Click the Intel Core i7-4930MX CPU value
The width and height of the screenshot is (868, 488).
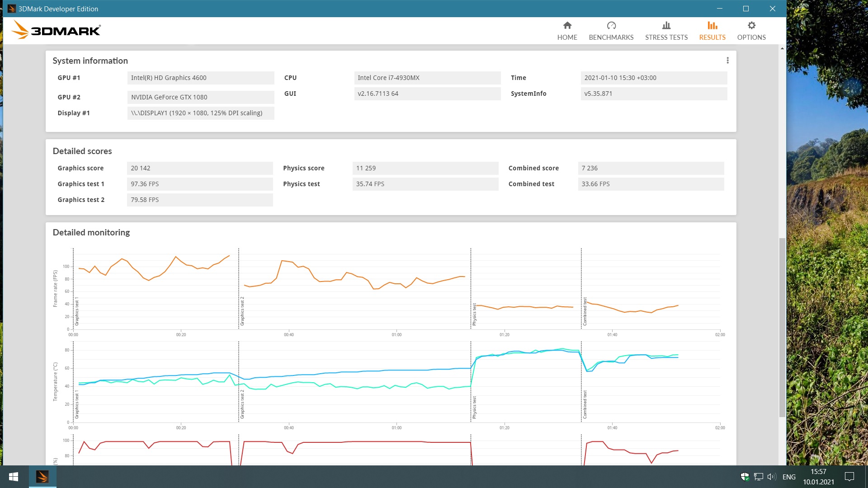(427, 78)
